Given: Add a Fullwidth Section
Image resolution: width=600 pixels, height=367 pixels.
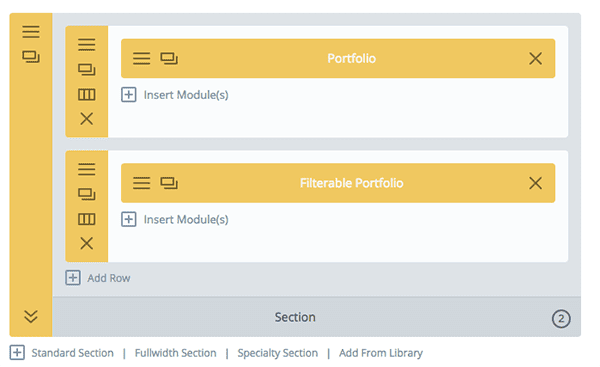Looking at the screenshot, I should click(175, 353).
